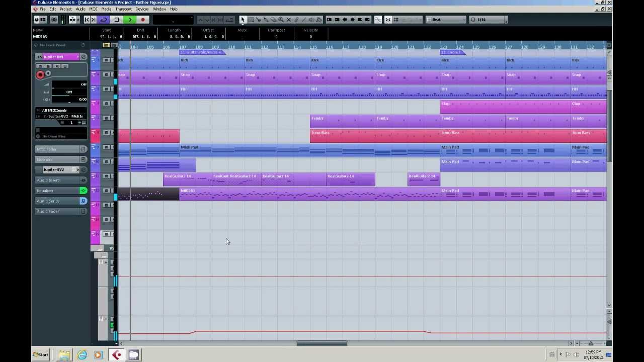The width and height of the screenshot is (644, 362).
Task: Open the MIDI menu
Action: pyautogui.click(x=93, y=9)
